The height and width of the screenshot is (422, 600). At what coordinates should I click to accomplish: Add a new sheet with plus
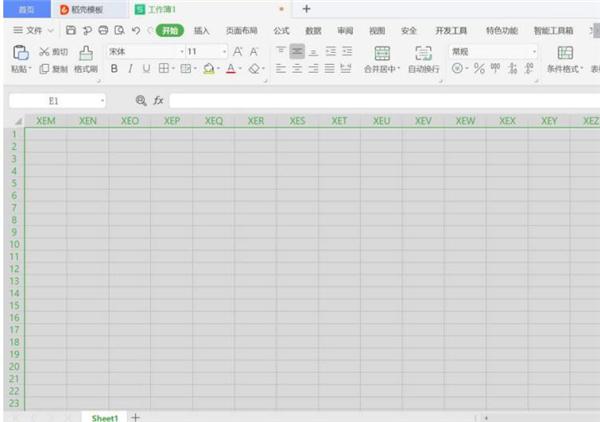click(x=135, y=417)
